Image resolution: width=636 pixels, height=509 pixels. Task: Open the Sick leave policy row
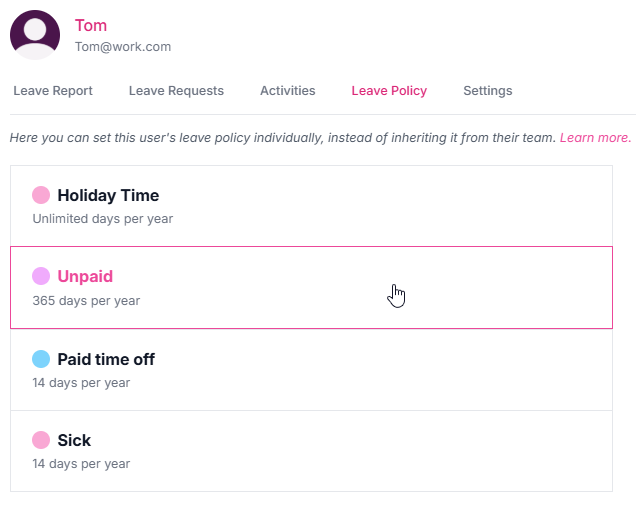pyautogui.click(x=312, y=451)
